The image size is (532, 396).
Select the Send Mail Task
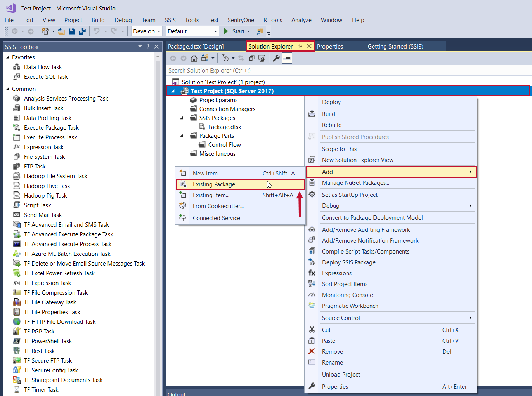42,215
